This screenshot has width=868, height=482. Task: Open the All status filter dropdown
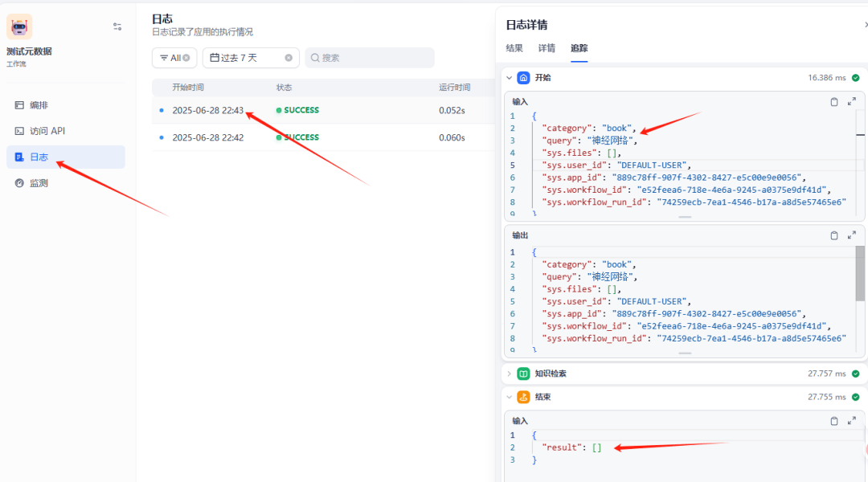point(170,58)
